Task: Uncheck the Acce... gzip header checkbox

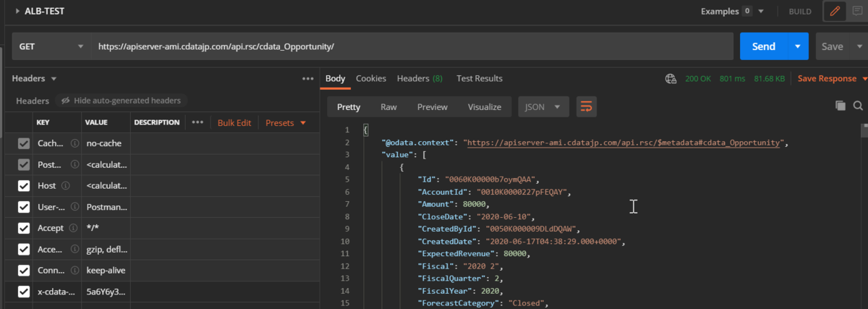Action: pos(24,250)
